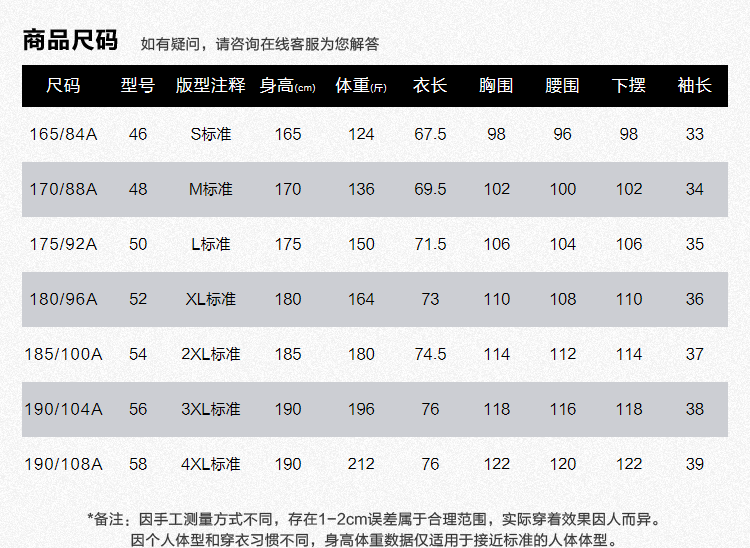This screenshot has width=750, height=548.
Task: Click the 胸围 column header
Action: point(496,86)
